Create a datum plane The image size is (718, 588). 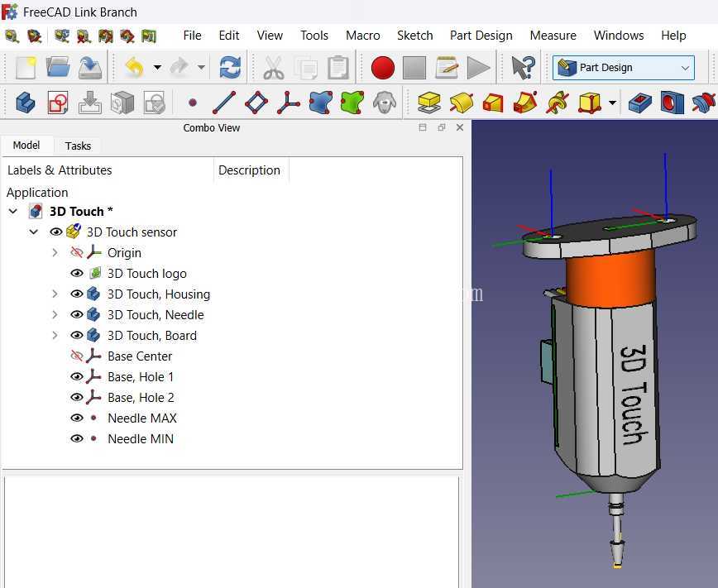tap(256, 102)
